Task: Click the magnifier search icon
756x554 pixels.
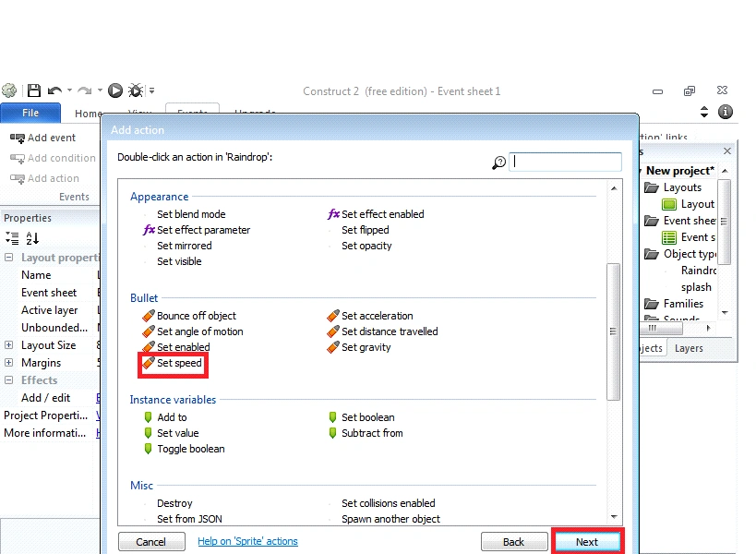Action: coord(499,163)
